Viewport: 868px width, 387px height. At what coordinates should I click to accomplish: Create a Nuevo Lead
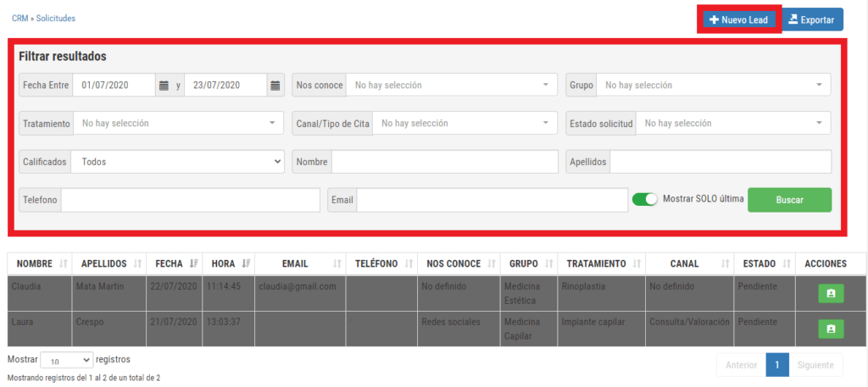(737, 19)
